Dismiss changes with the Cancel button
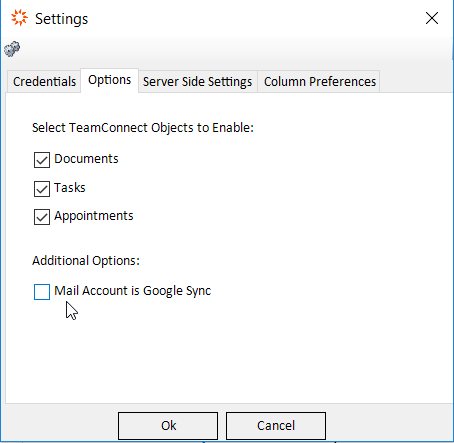 (276, 426)
